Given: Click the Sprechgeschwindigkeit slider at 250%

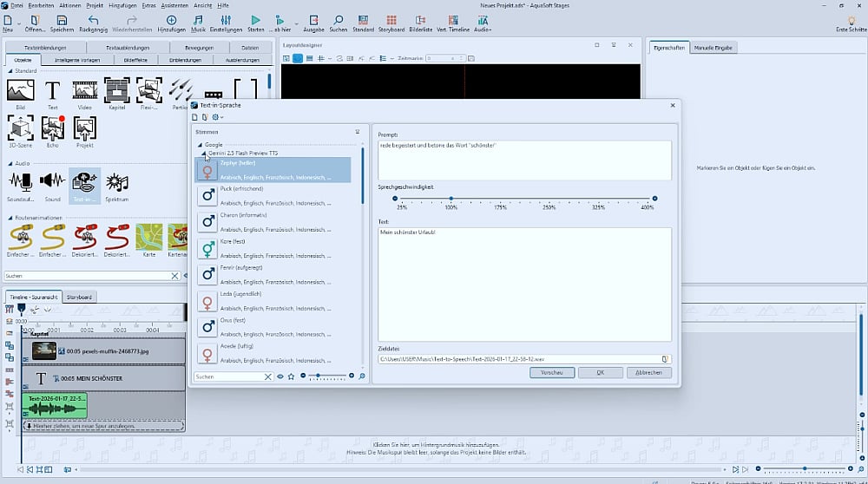Looking at the screenshot, I should pyautogui.click(x=549, y=199).
